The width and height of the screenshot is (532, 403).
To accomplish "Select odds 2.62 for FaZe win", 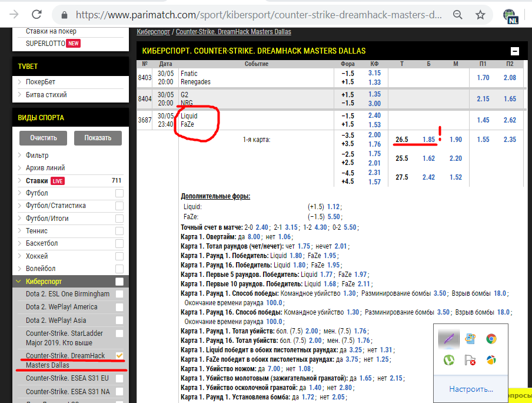I will pos(510,120).
